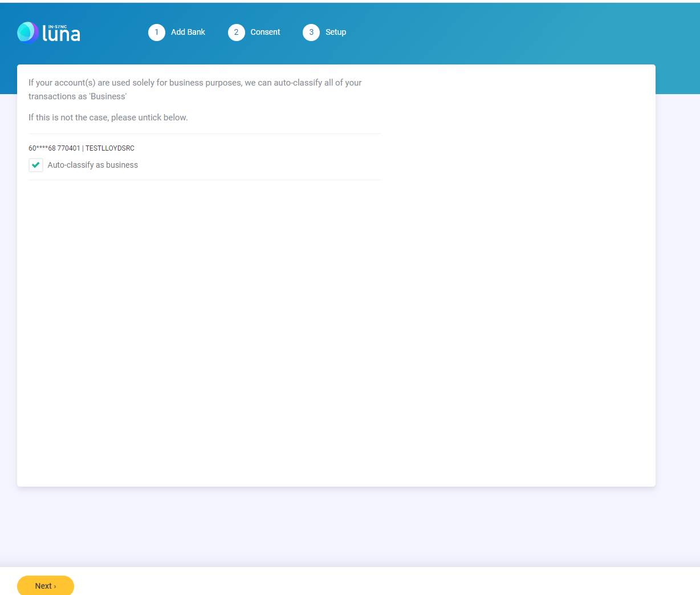Click the masked account number 60****68 770401
This screenshot has width=700, height=595.
[54, 148]
